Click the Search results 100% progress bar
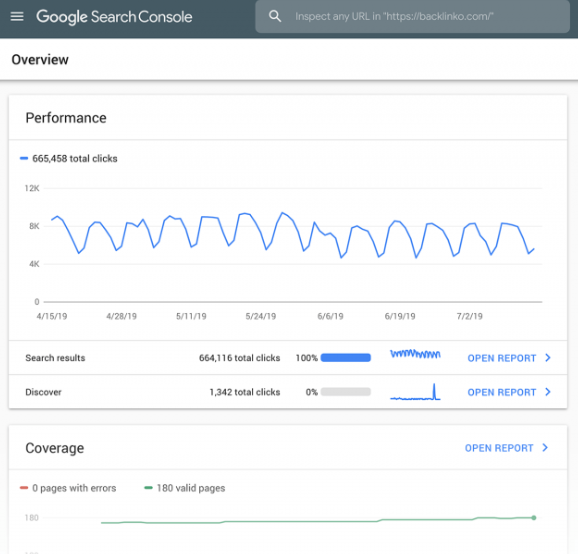Viewport: 578px width, 554px height. [x=346, y=358]
